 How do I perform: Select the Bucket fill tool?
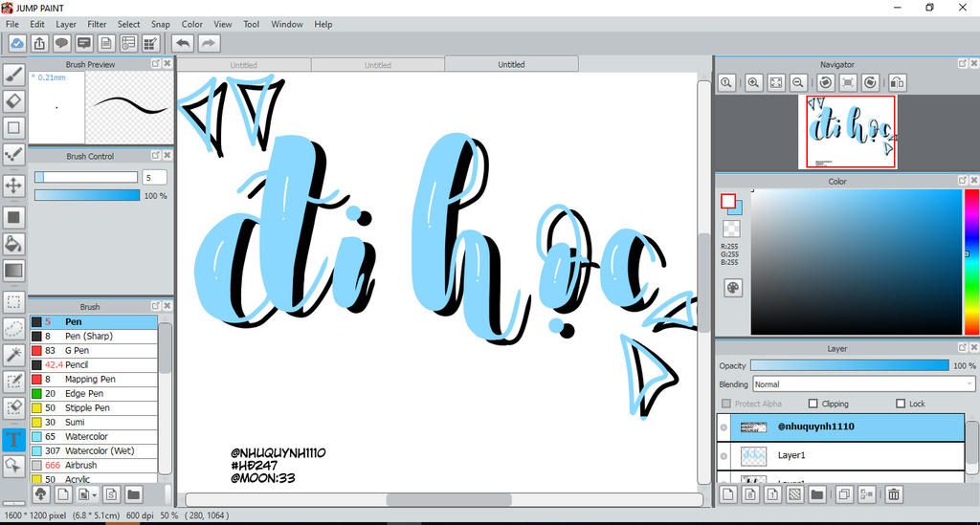[13, 244]
